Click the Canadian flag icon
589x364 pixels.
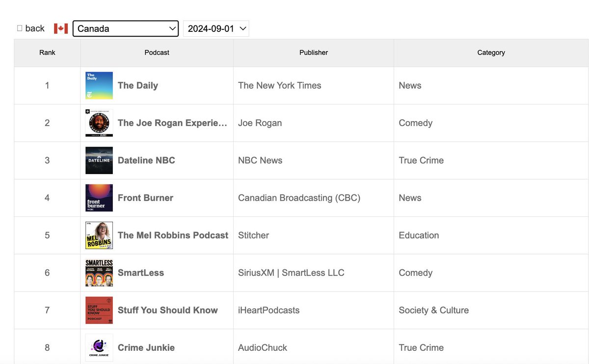61,28
